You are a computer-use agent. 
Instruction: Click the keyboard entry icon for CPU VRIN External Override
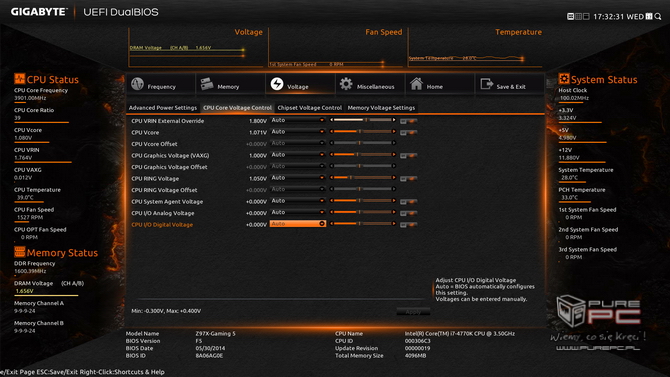pos(408,121)
